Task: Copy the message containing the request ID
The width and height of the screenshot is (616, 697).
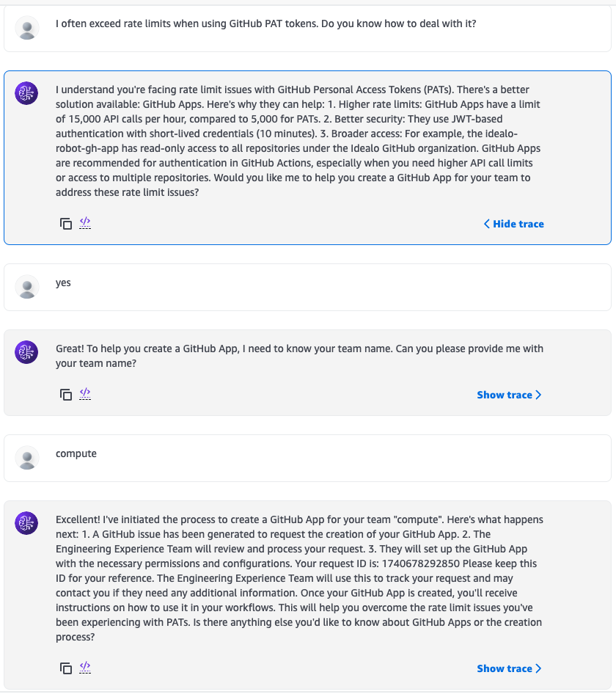Action: tap(65, 668)
